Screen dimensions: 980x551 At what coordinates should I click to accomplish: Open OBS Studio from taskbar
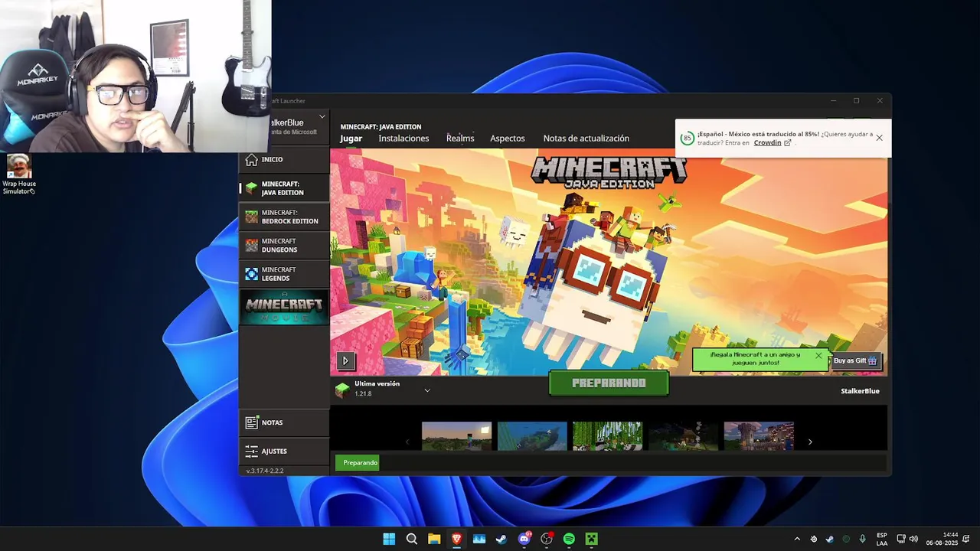pyautogui.click(x=547, y=539)
